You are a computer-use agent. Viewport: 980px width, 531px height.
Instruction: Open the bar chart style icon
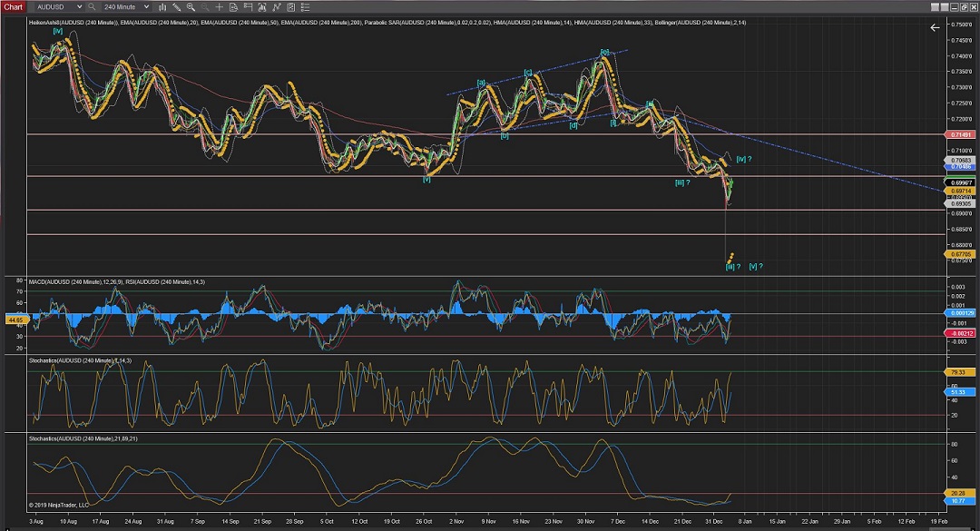click(162, 7)
